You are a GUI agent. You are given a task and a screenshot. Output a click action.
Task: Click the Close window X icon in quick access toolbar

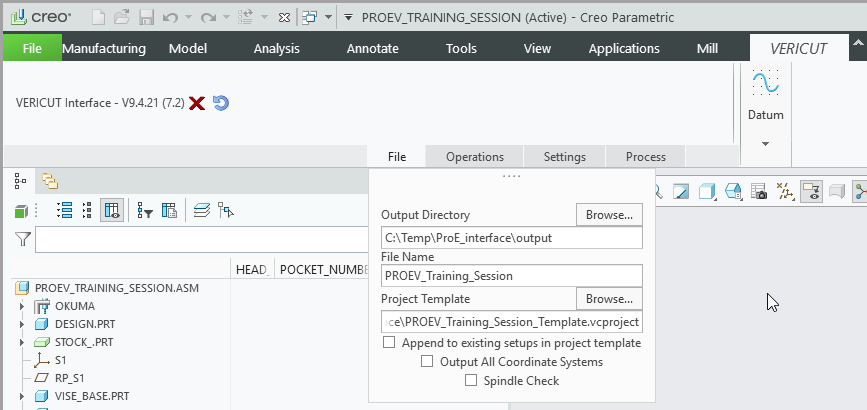click(284, 18)
